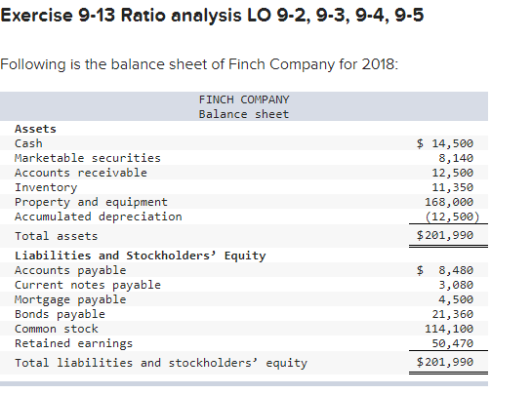The width and height of the screenshot is (532, 394).
Task: Click the 'Liabilities and Stockholders' Equity' heading
Action: point(141,256)
